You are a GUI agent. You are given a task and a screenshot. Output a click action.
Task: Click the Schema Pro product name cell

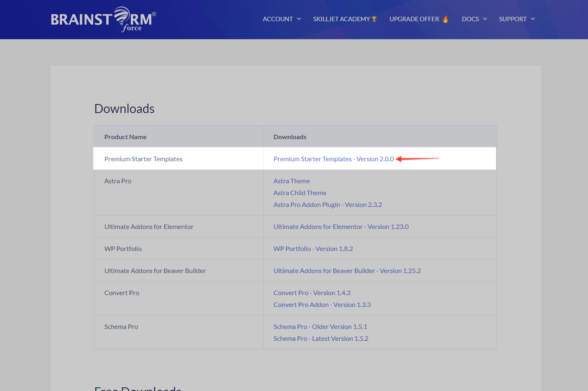click(179, 332)
